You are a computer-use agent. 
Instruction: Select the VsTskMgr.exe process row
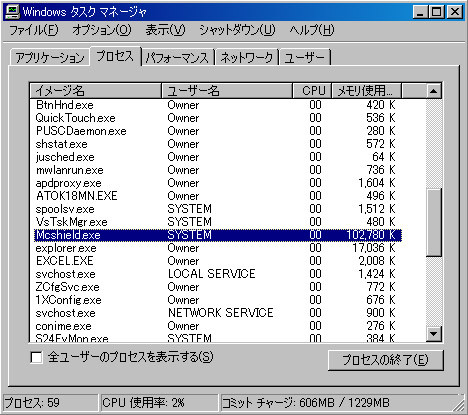coord(218,222)
